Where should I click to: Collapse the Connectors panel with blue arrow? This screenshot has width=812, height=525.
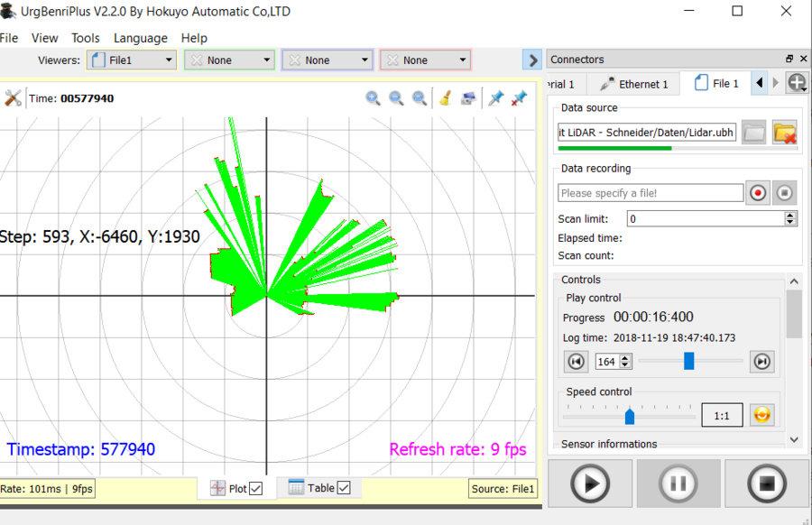[x=532, y=60]
